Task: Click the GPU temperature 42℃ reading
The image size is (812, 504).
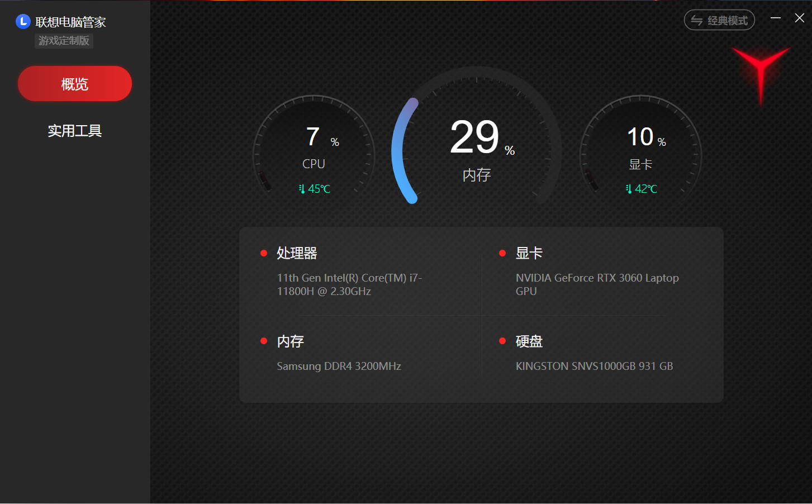Action: pos(646,189)
